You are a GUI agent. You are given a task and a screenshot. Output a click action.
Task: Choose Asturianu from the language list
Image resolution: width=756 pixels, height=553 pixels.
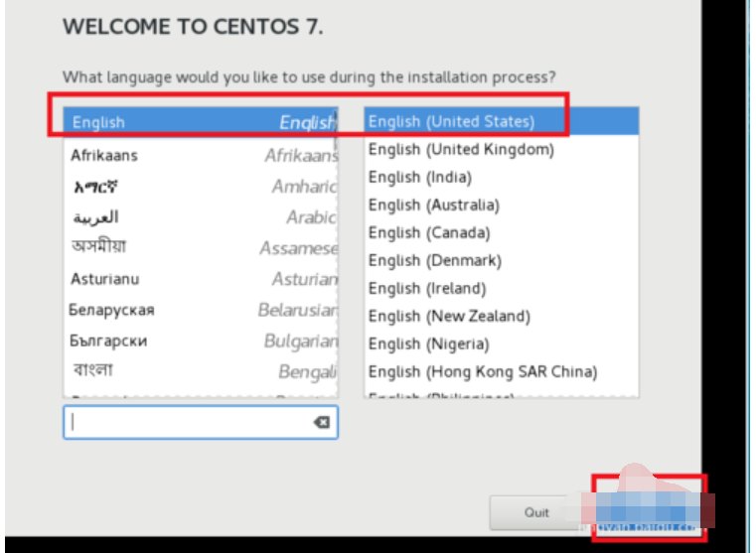199,279
